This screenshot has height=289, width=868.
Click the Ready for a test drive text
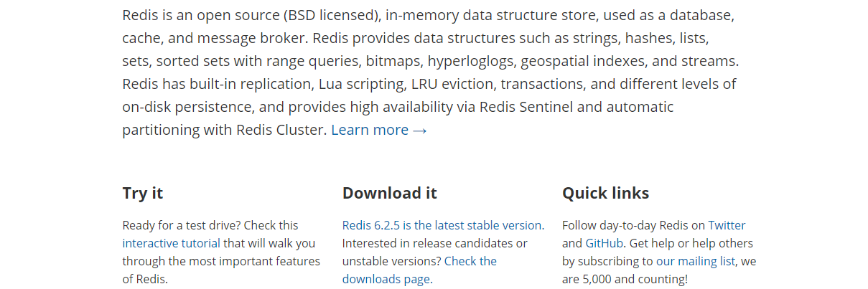183,225
